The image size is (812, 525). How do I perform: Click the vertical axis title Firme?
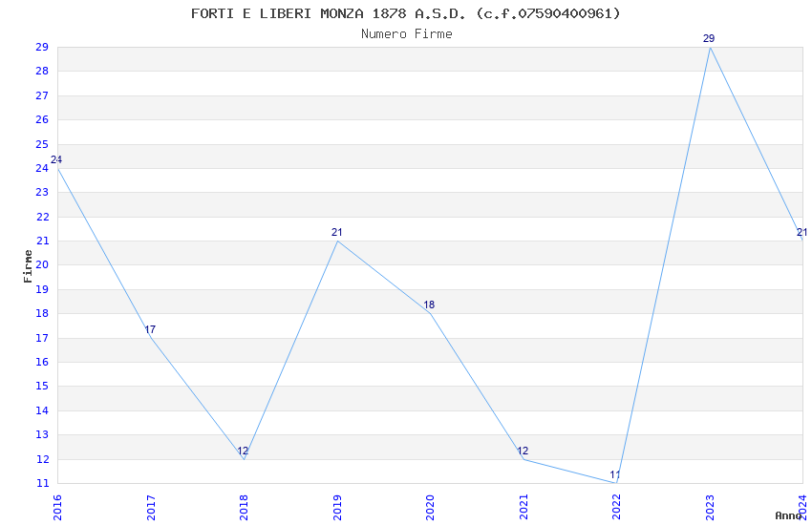pos(28,266)
